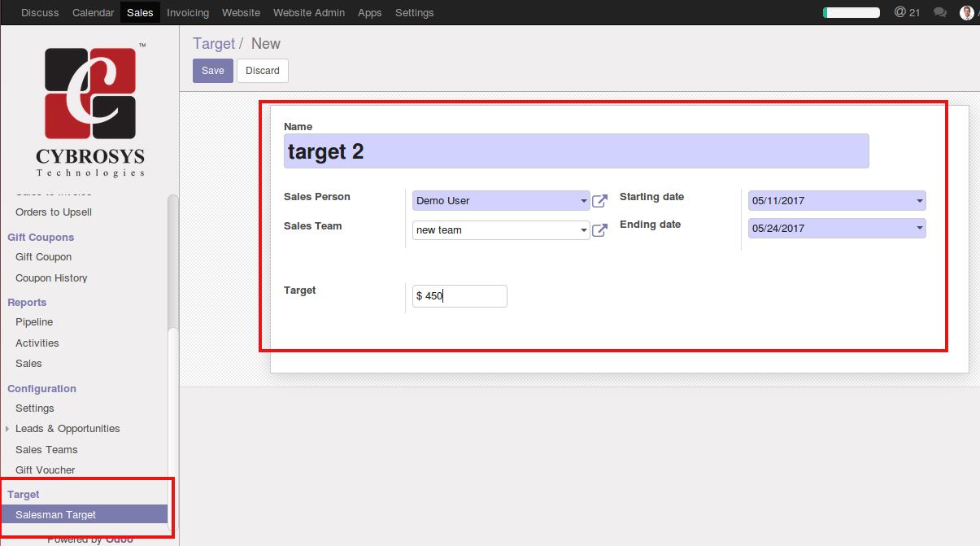This screenshot has width=980, height=546.
Task: Go back via Target breadcrumb
Action: point(214,44)
